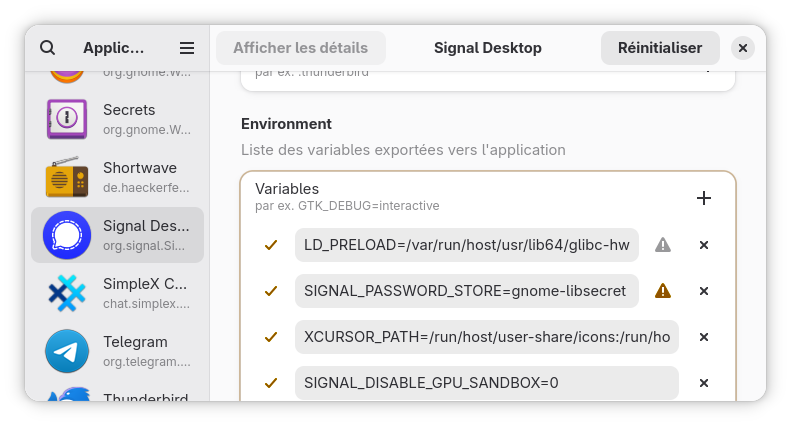Remove the SIGNAL_PASSWORD_STORE variable

tap(704, 291)
